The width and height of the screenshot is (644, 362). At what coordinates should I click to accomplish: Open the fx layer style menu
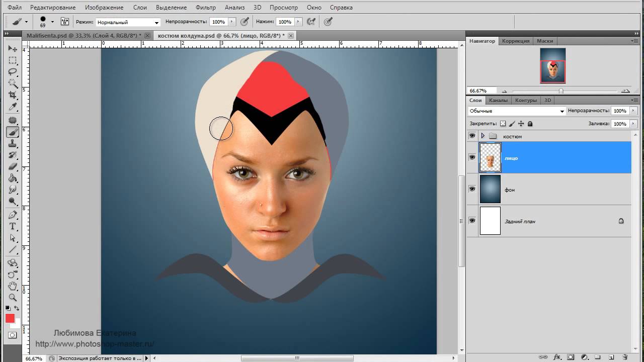[x=557, y=357]
